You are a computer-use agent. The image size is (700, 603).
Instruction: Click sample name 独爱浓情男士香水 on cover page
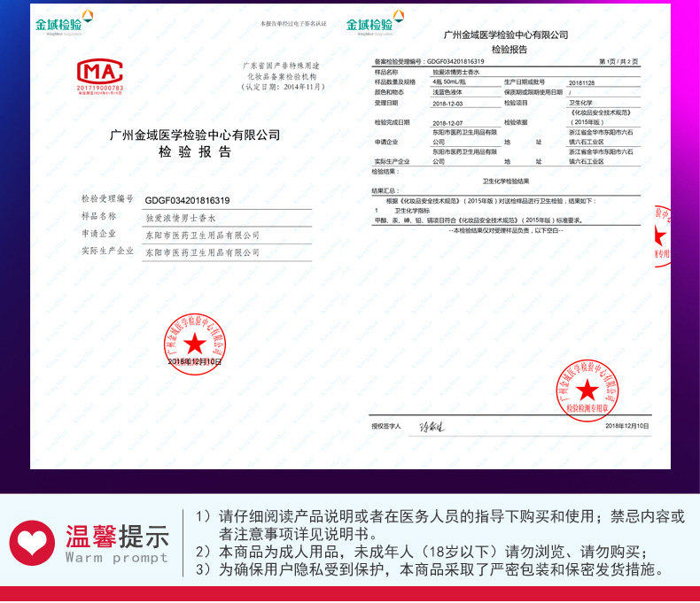pos(181,218)
